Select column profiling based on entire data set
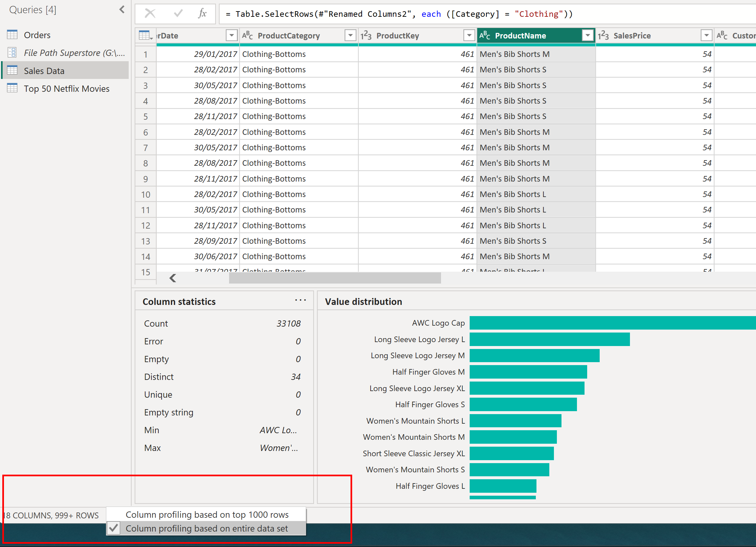This screenshot has height=547, width=756. click(207, 528)
